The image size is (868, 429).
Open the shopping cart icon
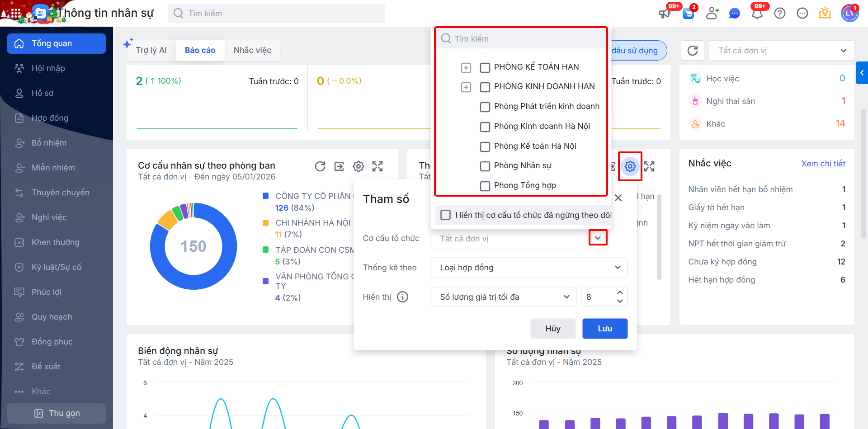pos(688,13)
